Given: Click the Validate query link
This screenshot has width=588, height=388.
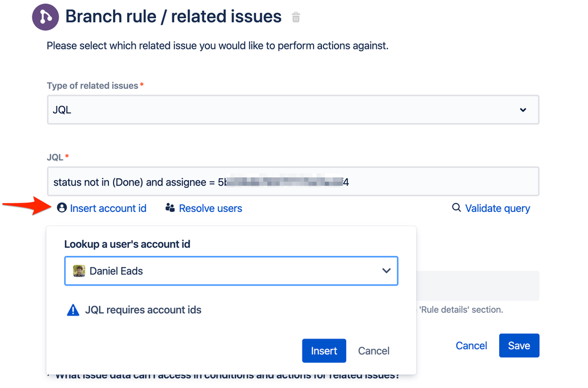Looking at the screenshot, I should pos(491,208).
